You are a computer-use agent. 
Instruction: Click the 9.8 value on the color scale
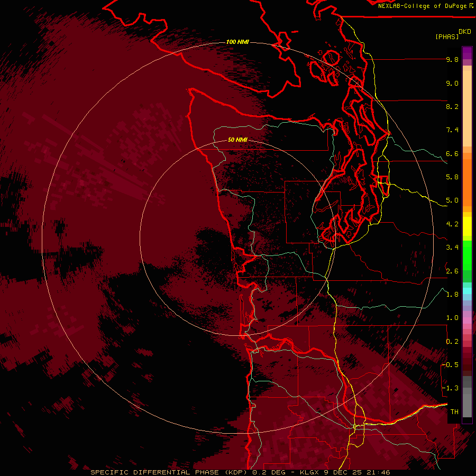pyautogui.click(x=452, y=59)
